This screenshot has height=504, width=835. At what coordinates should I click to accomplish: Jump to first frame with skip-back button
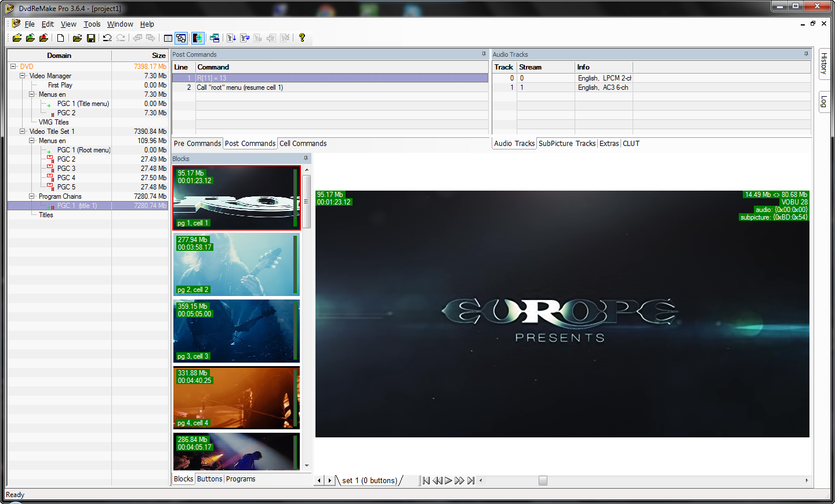pos(426,480)
